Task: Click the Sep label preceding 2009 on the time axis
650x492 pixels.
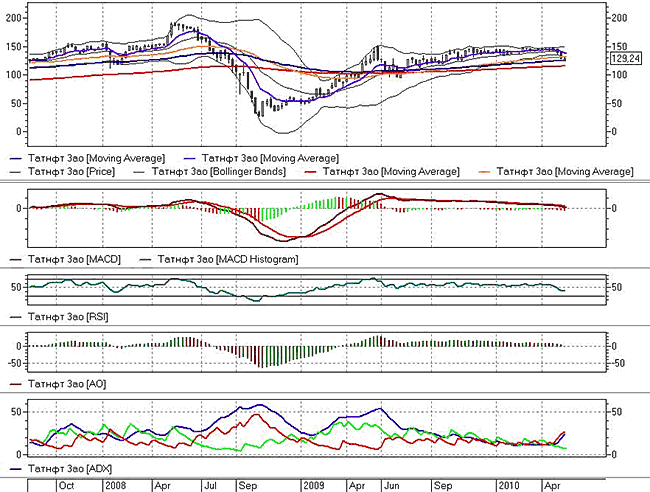Action: (x=248, y=486)
